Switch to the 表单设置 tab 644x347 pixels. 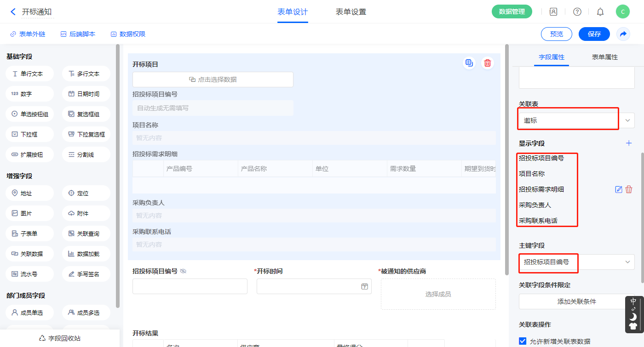(351, 12)
